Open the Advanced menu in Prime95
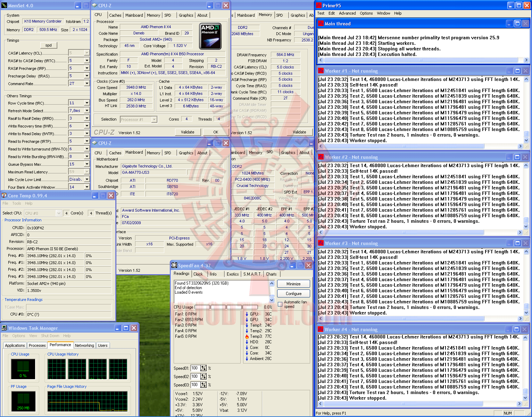Viewport: 532px width, 417px height. coord(347,13)
